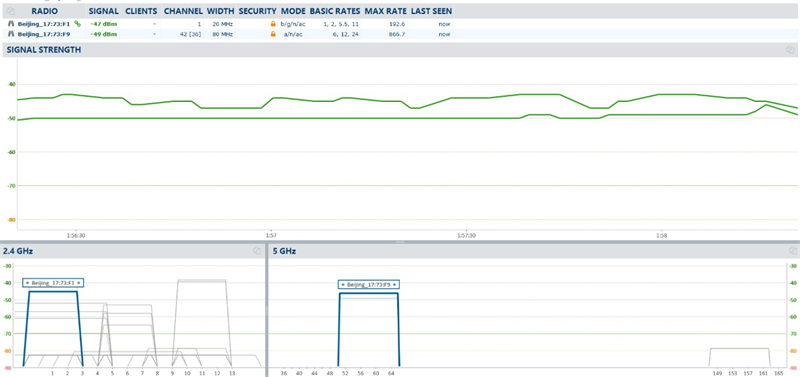Click the pop-out icon in the Signal Strength header
This screenshot has width=800, height=377.
[x=790, y=50]
